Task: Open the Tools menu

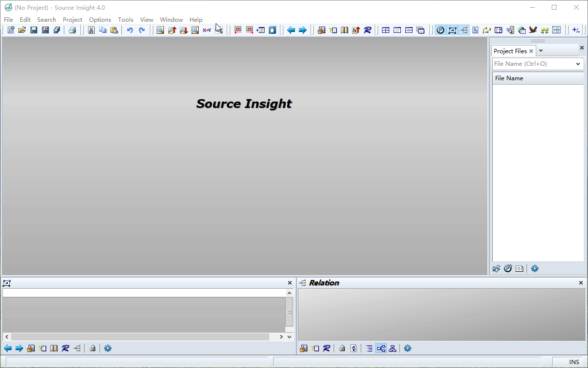Action: [126, 20]
